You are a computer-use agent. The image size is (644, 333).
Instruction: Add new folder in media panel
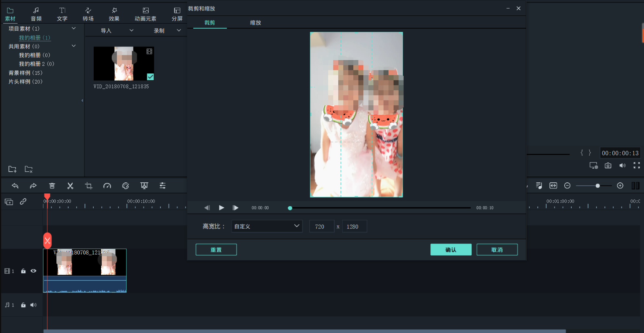click(x=12, y=169)
